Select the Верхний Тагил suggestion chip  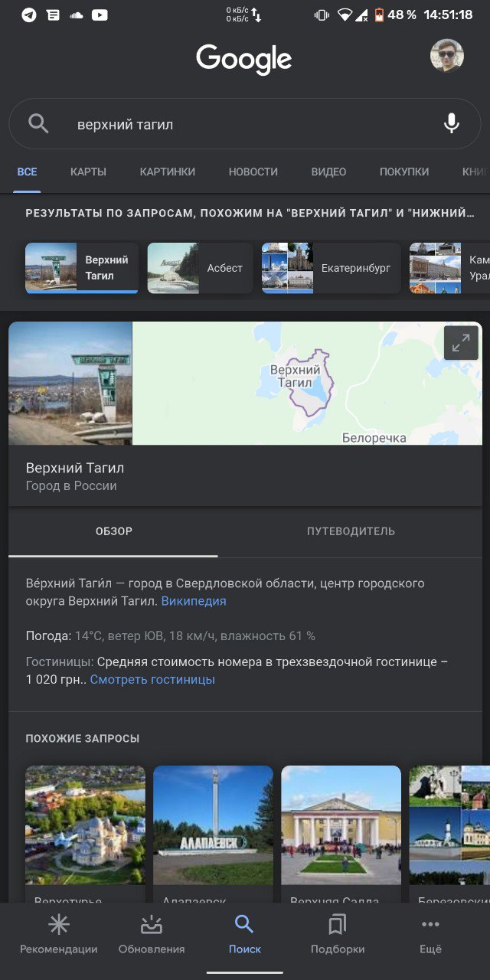tap(82, 268)
